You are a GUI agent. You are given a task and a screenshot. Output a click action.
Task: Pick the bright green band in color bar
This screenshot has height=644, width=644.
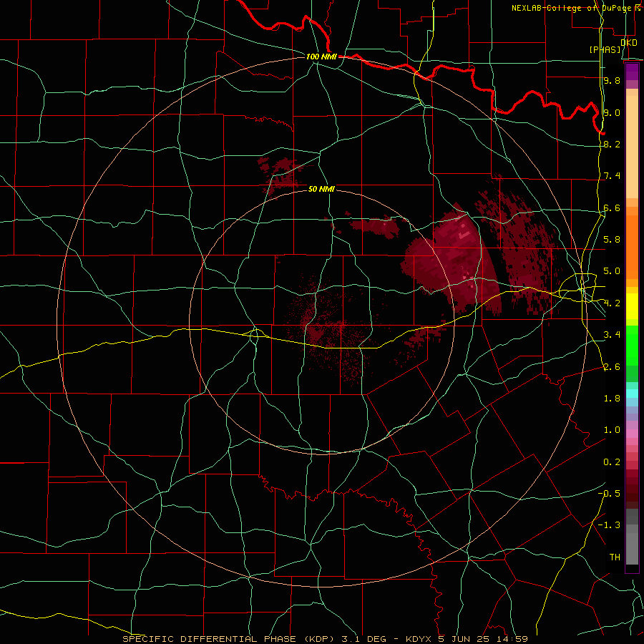point(632,345)
